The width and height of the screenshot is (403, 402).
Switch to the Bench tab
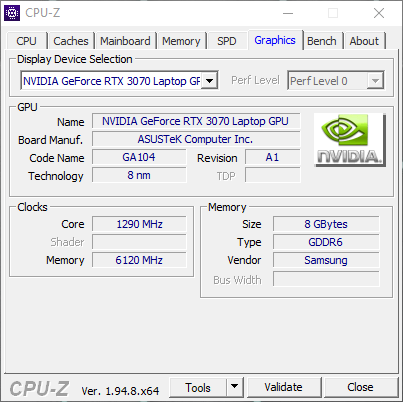(x=322, y=41)
